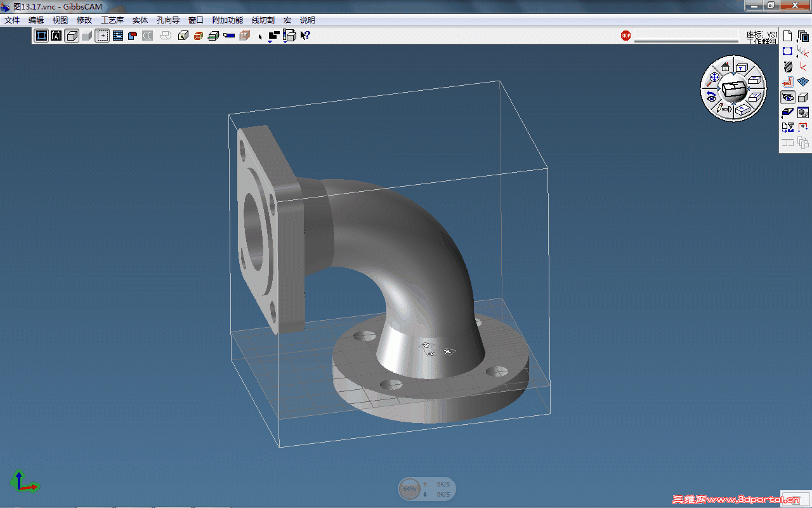Select the upper-right box view on trackball
The image size is (812, 508).
tap(754, 80)
